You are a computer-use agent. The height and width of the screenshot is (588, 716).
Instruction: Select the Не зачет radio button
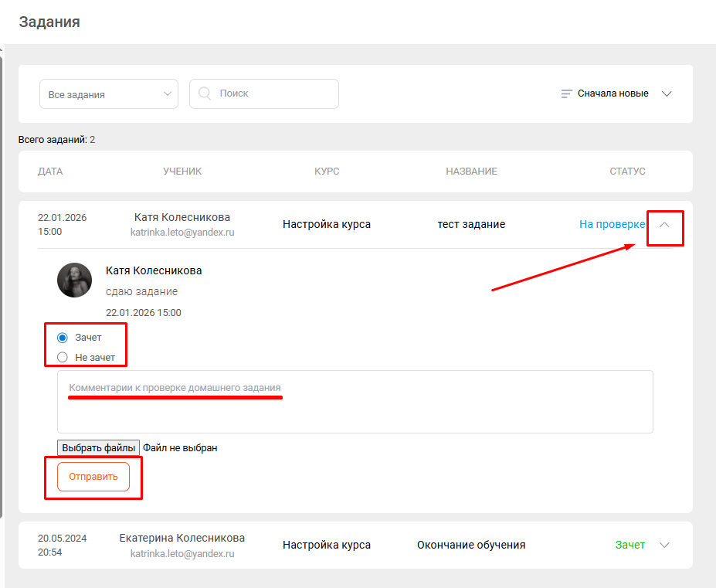pyautogui.click(x=63, y=358)
